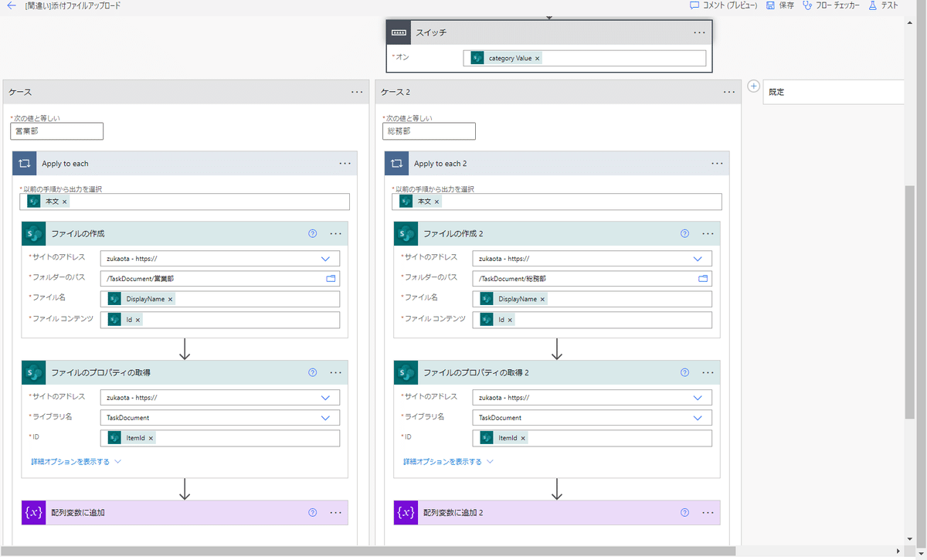This screenshot has height=560, width=927.
Task: Remove DisplayName token in ファイルの作成 2
Action: click(x=543, y=299)
